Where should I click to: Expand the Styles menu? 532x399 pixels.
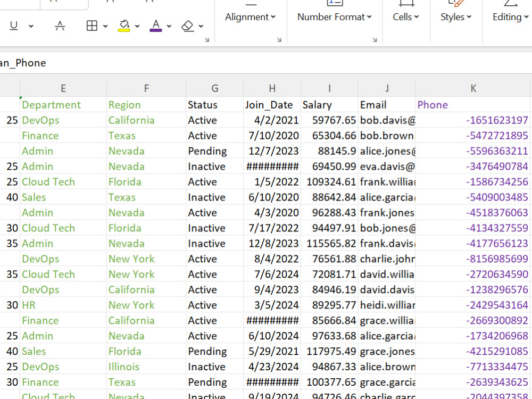456,17
